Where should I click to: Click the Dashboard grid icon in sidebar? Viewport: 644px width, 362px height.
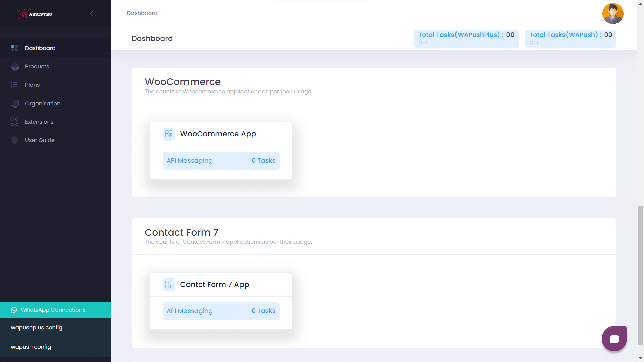coord(14,48)
